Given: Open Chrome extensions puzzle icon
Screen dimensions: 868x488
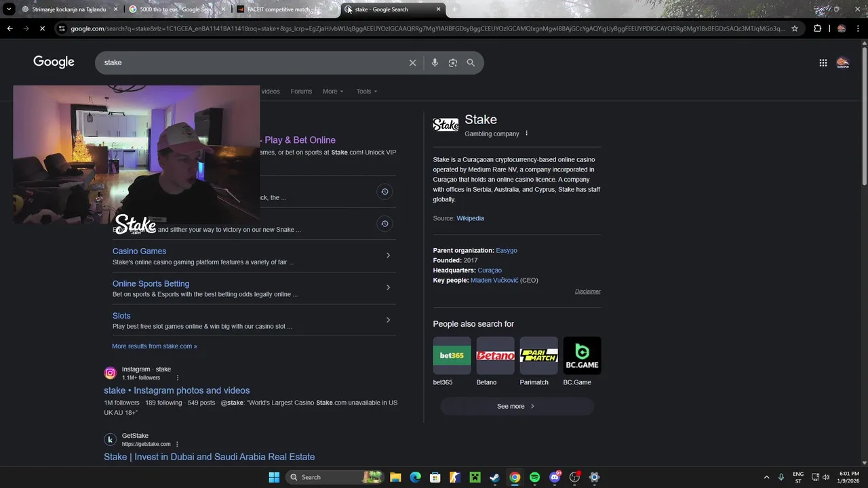Looking at the screenshot, I should [817, 28].
